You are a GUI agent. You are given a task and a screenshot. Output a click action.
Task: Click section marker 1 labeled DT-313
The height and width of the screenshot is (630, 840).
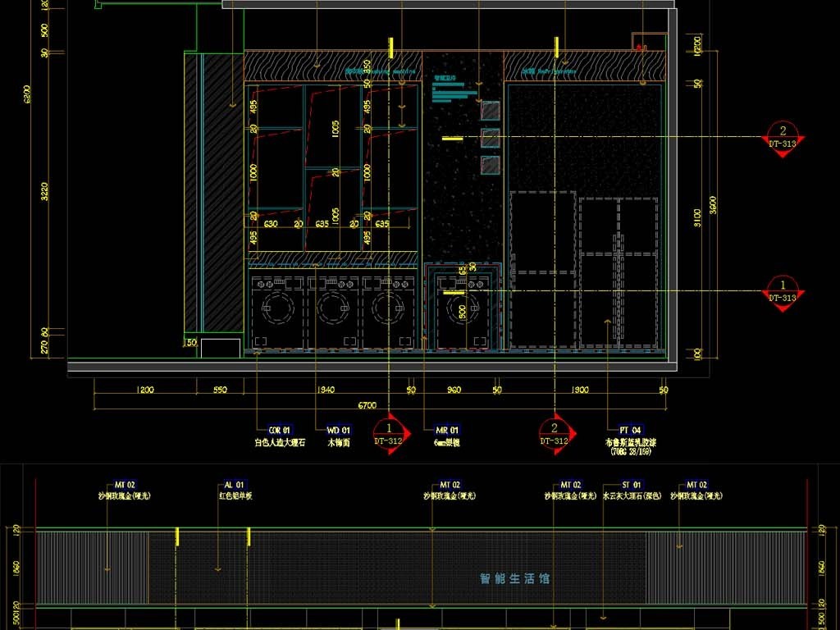click(782, 290)
